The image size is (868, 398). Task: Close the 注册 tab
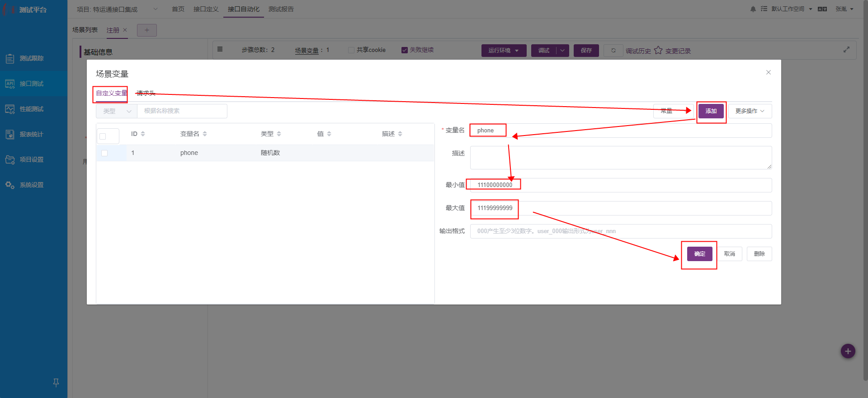125,30
